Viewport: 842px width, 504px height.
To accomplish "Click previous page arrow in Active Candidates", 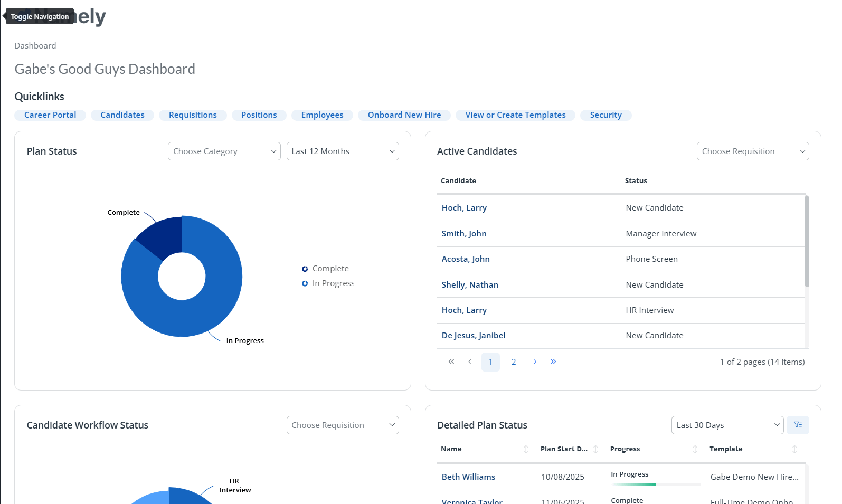I will point(469,362).
